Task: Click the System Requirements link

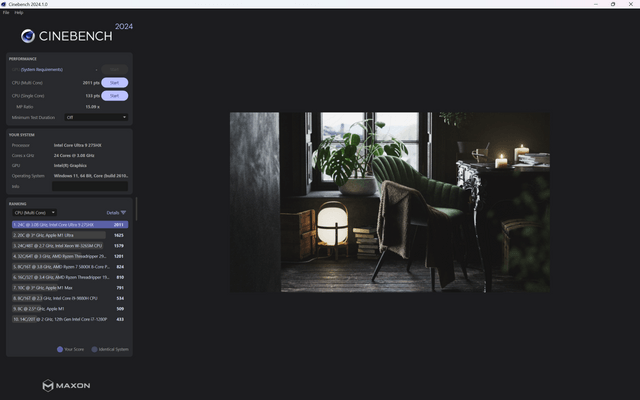Action: pos(42,69)
